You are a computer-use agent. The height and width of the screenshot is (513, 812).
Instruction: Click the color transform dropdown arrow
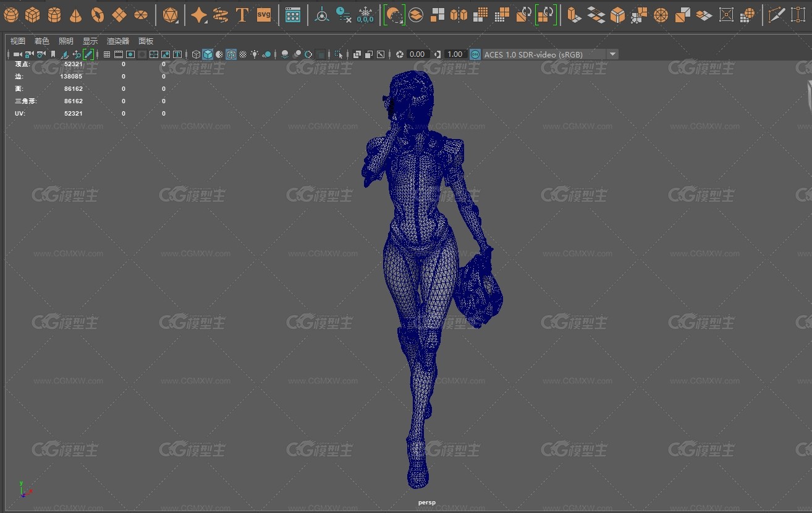[612, 54]
